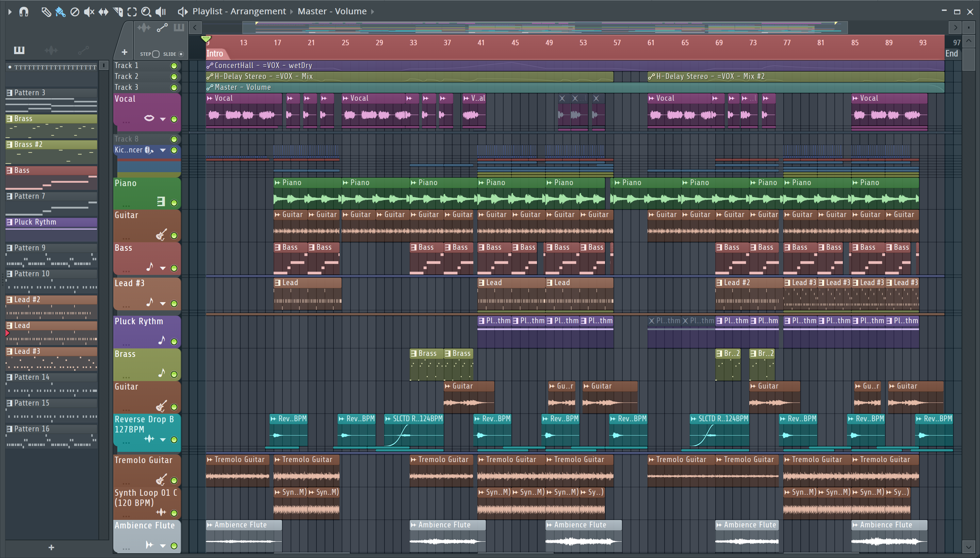Select the Slice tool

(118, 12)
